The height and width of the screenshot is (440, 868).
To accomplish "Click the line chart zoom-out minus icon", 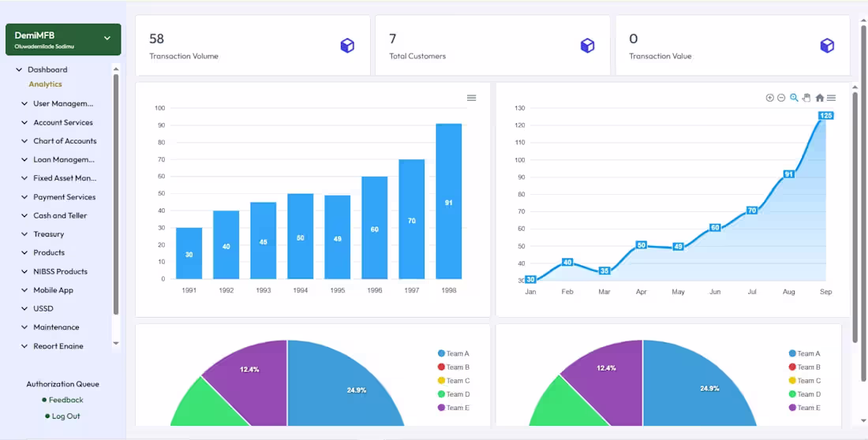I will 781,98.
